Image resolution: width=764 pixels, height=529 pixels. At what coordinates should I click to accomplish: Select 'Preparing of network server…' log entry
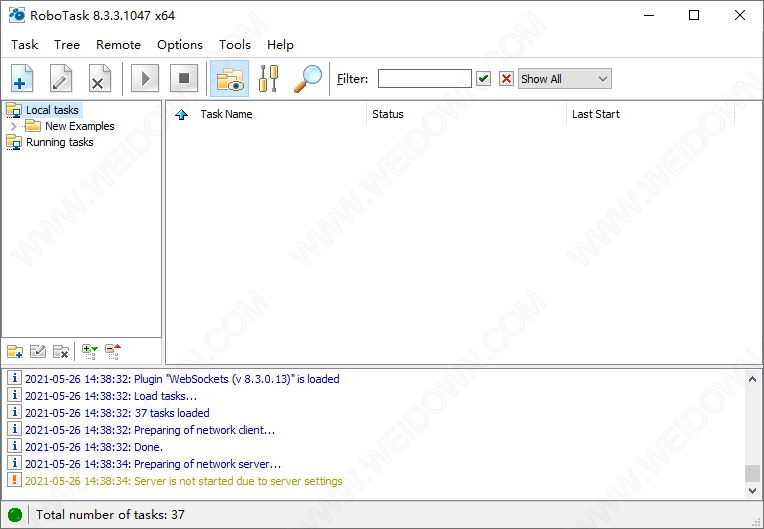tap(153, 464)
